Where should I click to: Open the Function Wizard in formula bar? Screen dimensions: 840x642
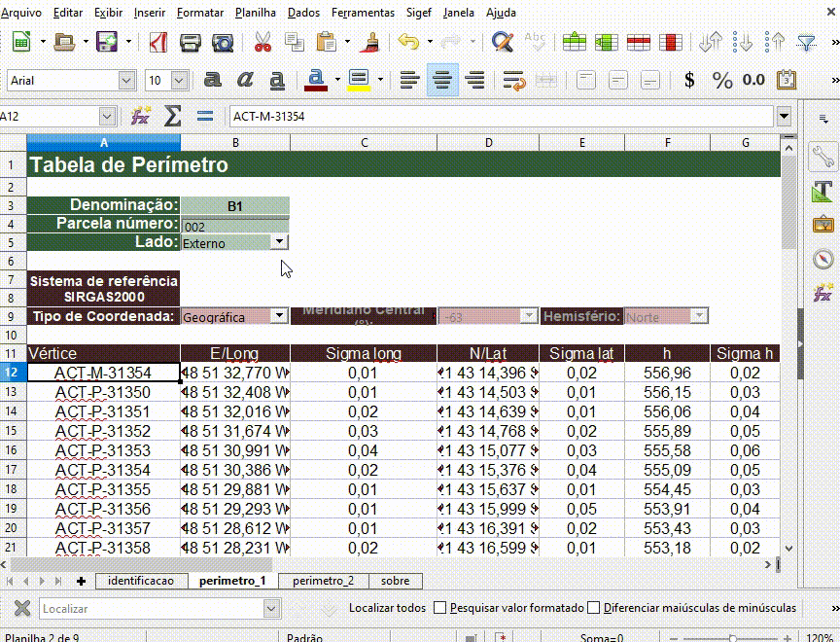141,116
